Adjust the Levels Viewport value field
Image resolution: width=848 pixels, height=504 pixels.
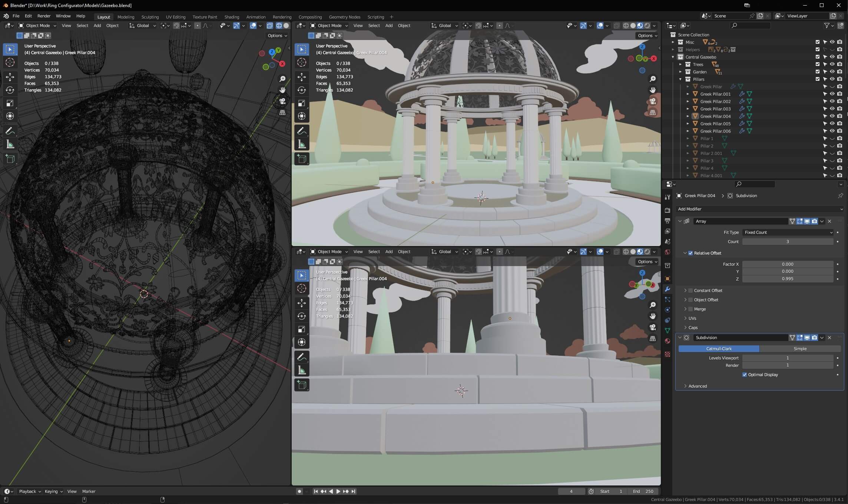click(x=788, y=358)
